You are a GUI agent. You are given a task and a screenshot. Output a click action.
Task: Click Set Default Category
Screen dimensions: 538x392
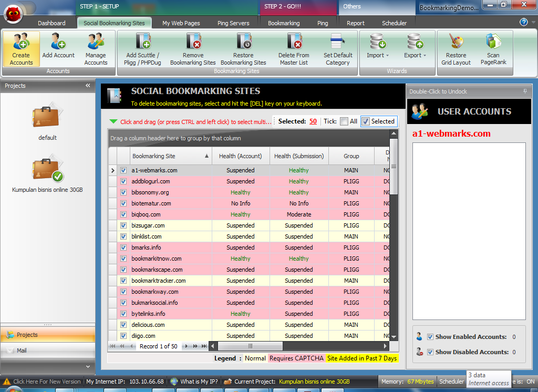point(338,49)
